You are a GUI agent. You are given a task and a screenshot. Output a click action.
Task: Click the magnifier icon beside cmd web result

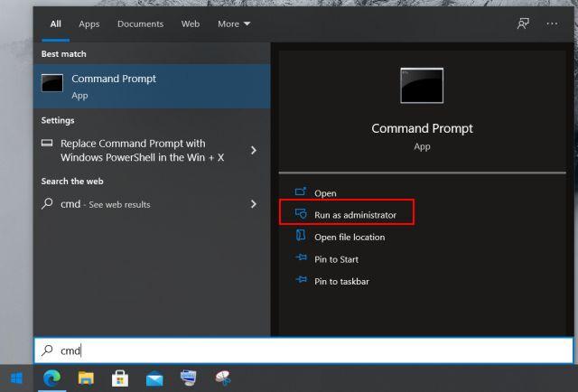pyautogui.click(x=47, y=203)
